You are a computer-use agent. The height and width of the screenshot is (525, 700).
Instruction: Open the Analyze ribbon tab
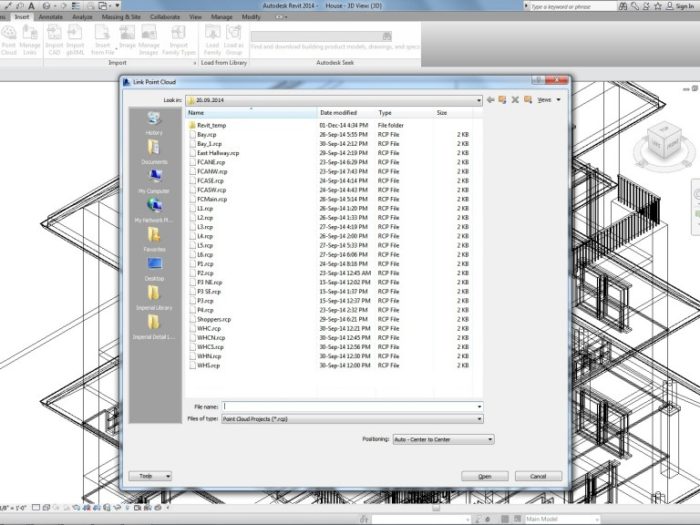(x=82, y=17)
